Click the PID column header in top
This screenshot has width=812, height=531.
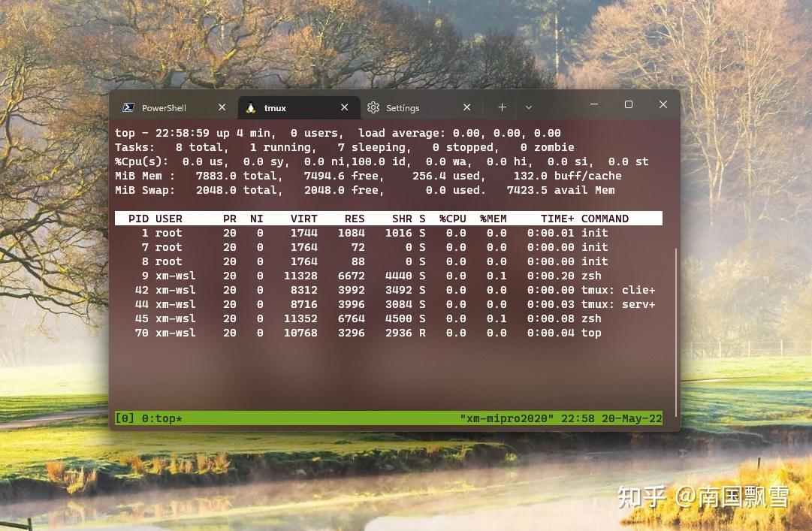(137, 219)
